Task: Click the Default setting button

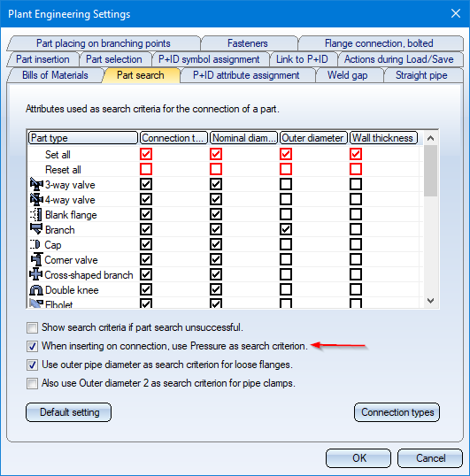Action: point(69,412)
